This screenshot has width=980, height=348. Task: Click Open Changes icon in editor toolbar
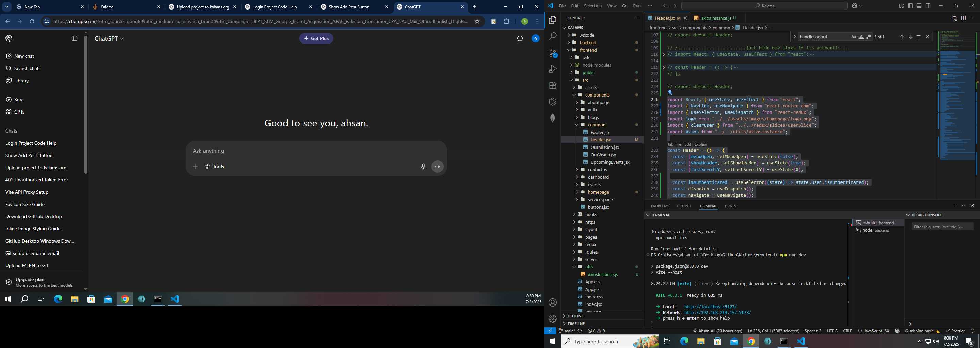click(x=954, y=18)
